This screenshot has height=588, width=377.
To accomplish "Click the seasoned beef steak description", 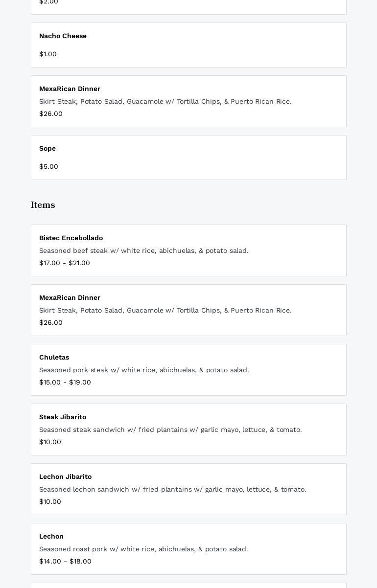I will (143, 251).
